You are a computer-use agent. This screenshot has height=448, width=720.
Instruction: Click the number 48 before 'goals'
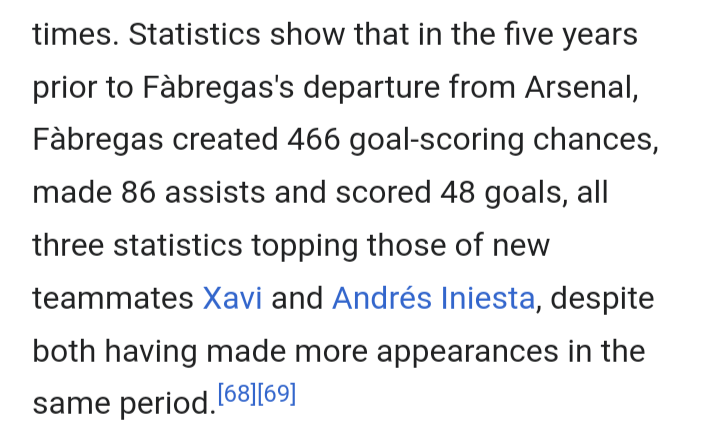pos(457,192)
